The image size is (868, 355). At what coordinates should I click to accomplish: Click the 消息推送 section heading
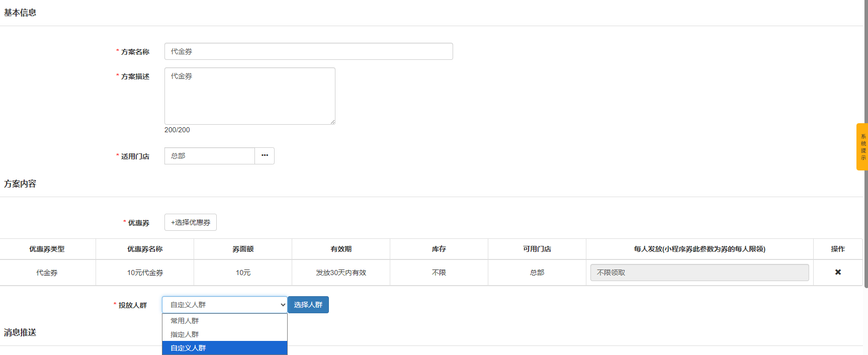(20, 332)
